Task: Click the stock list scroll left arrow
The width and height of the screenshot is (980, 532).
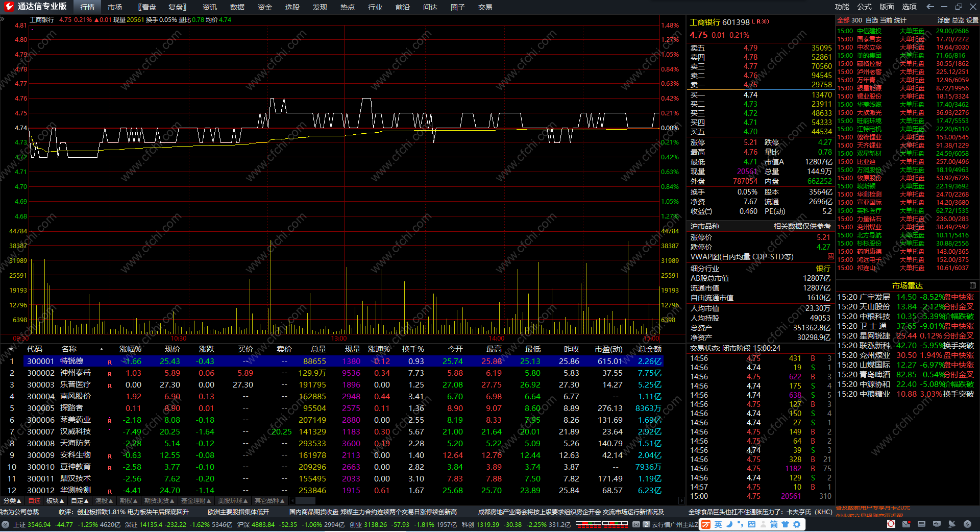Action: [291, 501]
